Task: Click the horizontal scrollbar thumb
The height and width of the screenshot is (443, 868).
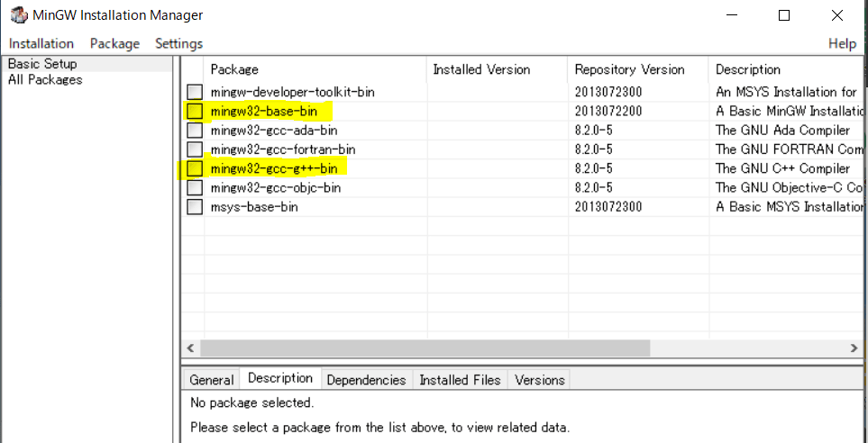Action: (425, 348)
